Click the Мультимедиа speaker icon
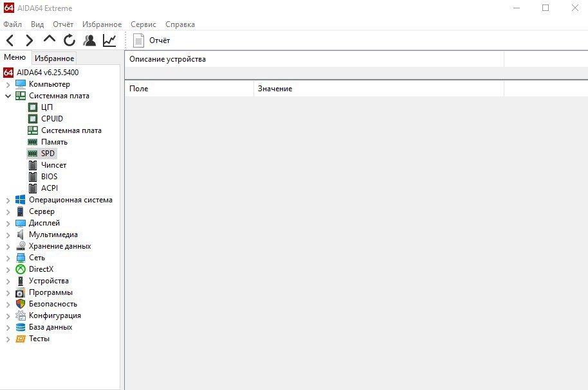588x390 pixels. 20,235
